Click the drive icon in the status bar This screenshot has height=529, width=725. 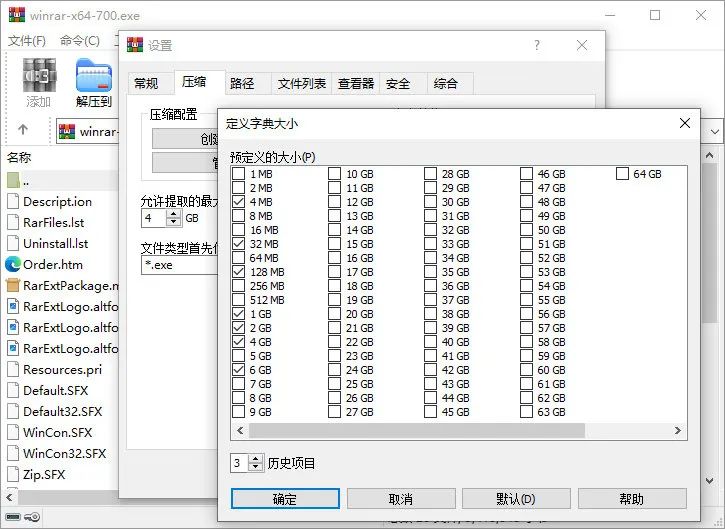point(13,517)
